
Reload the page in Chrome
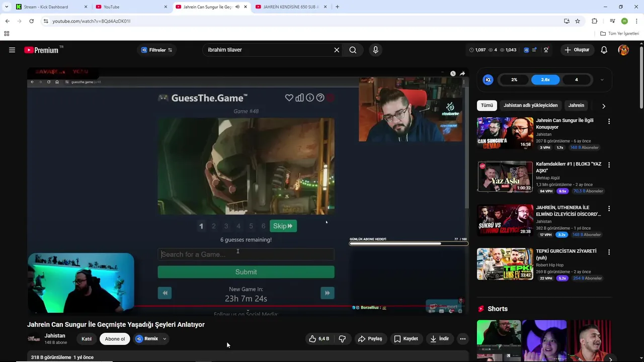31,21
